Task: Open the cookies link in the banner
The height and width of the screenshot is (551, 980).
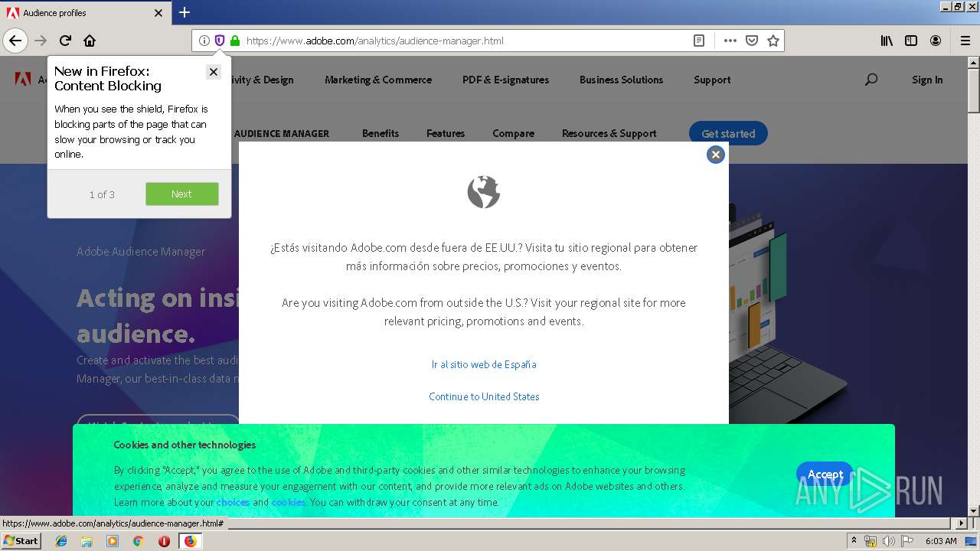Action: 289,502
